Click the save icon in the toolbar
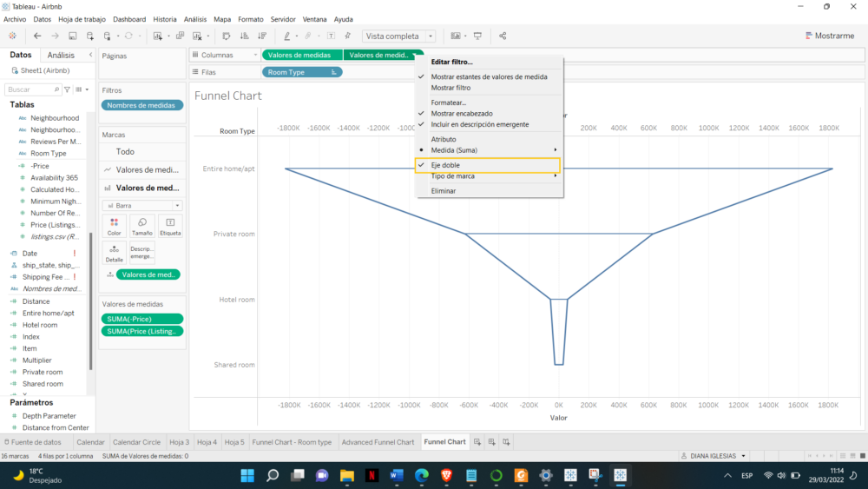 click(73, 36)
